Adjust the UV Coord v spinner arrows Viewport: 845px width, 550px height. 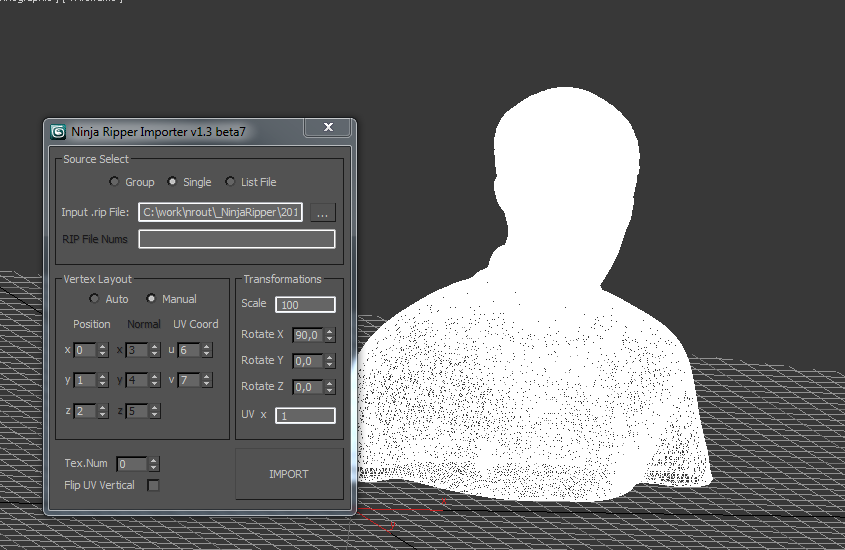pyautogui.click(x=207, y=380)
